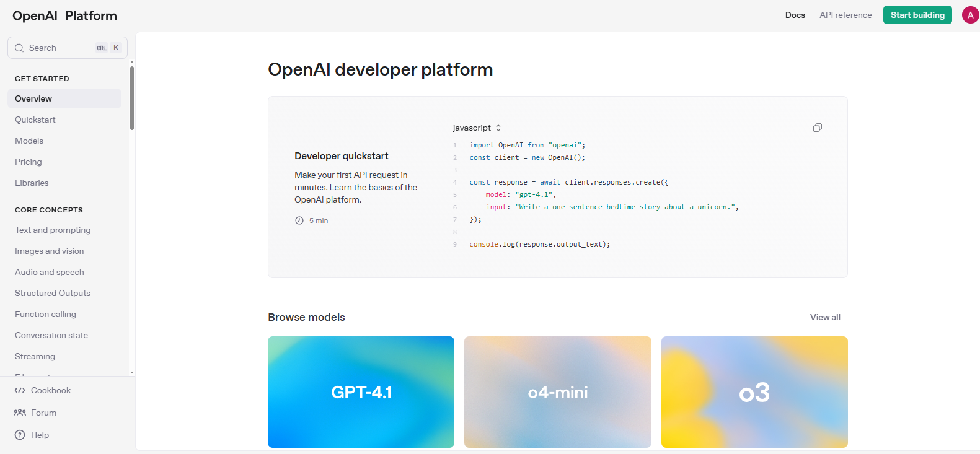980x454 pixels.
Task: Select the Docs tab in header
Action: point(795,15)
